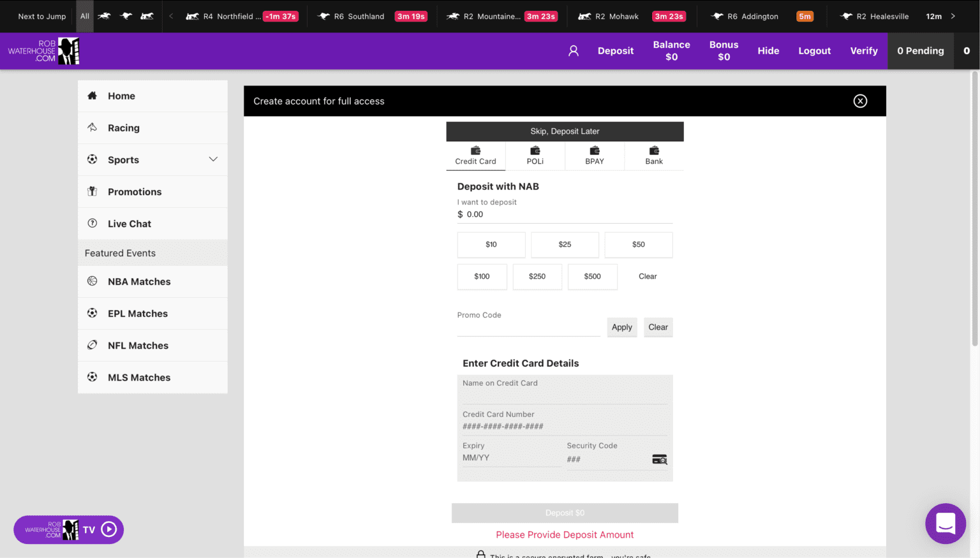Open the user account profile icon
This screenshot has width=980, height=558.
point(574,51)
